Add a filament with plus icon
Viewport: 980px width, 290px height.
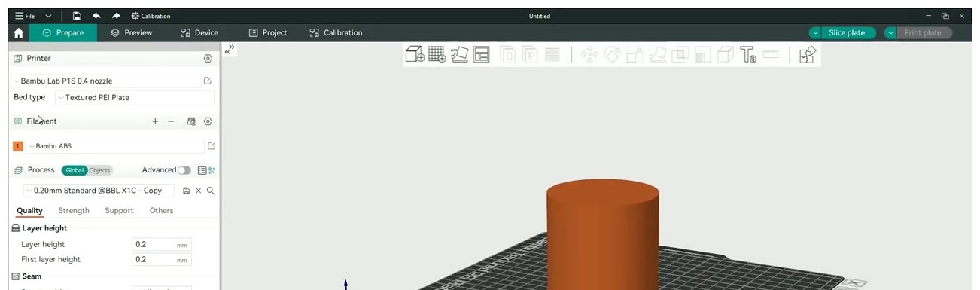pyautogui.click(x=155, y=121)
